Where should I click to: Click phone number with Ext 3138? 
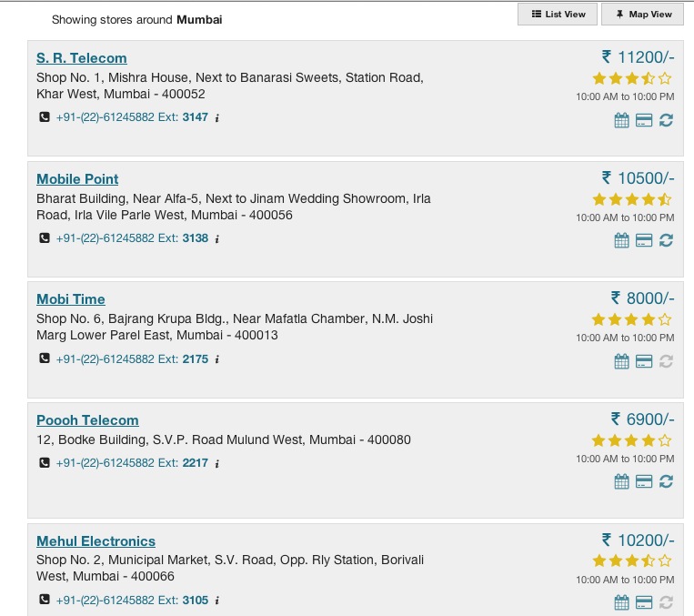tap(132, 237)
